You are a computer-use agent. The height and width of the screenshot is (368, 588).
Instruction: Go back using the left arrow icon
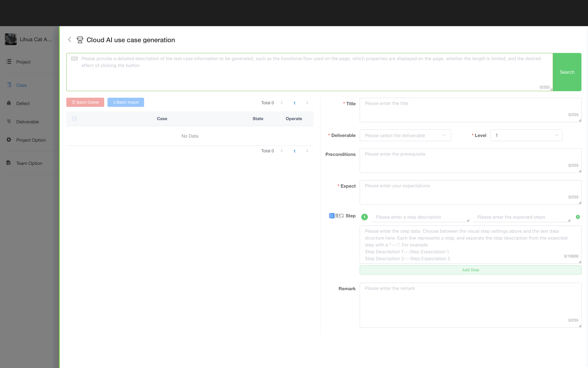pyautogui.click(x=70, y=40)
